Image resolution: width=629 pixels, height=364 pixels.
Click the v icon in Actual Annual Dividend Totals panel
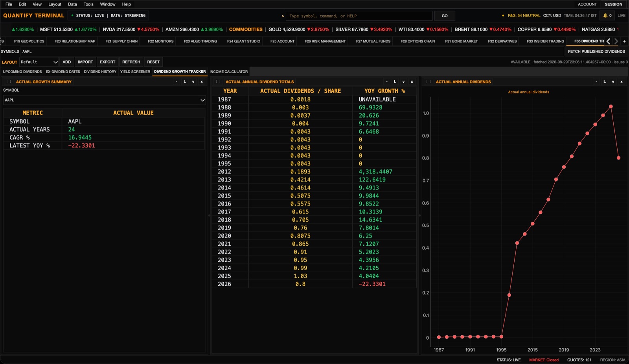(403, 82)
